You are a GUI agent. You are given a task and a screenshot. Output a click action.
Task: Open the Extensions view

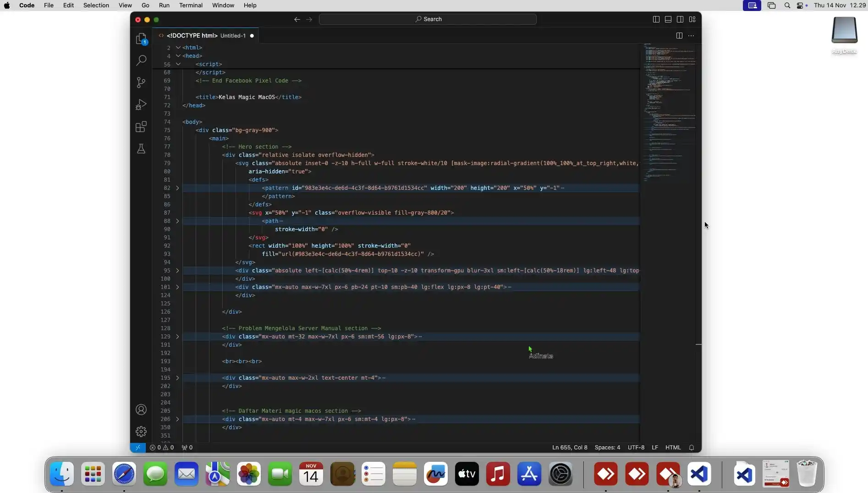point(141,127)
